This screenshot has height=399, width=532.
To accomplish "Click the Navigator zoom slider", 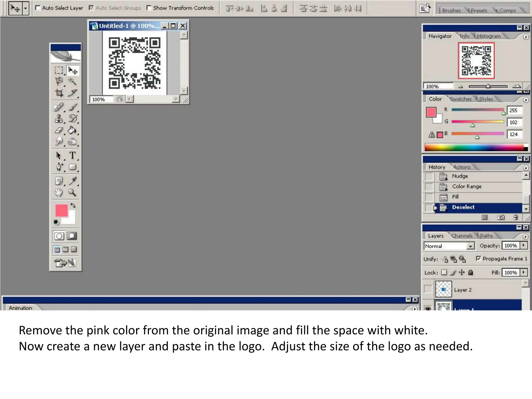I will 488,87.
